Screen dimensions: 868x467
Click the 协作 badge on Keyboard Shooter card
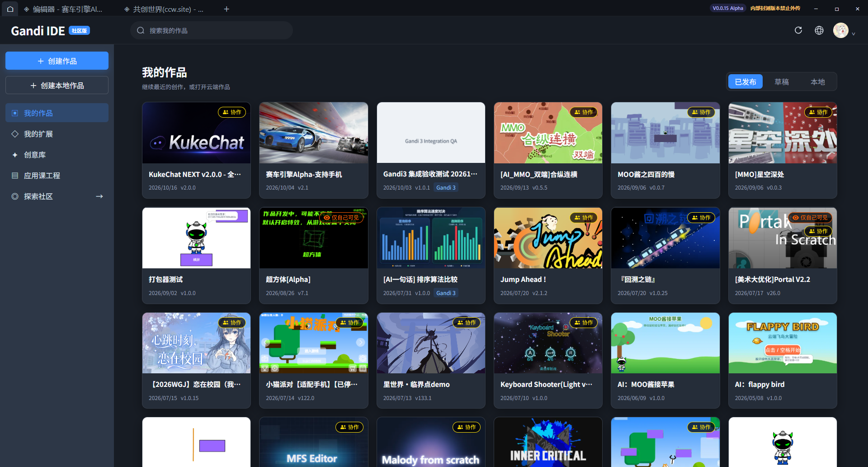[x=584, y=323]
